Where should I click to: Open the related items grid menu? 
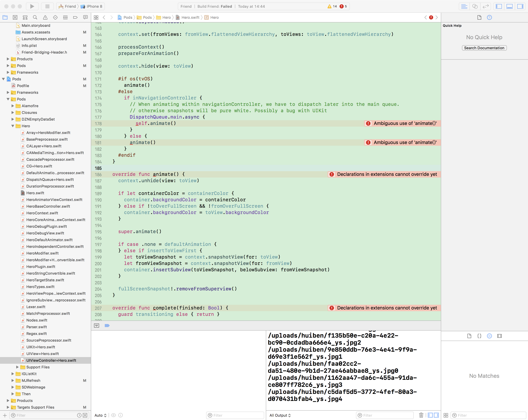96,17
